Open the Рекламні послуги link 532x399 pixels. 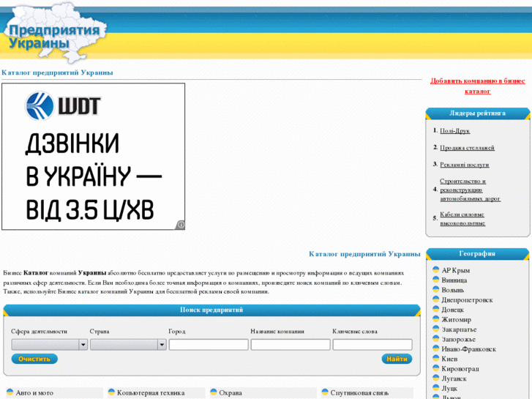465,165
